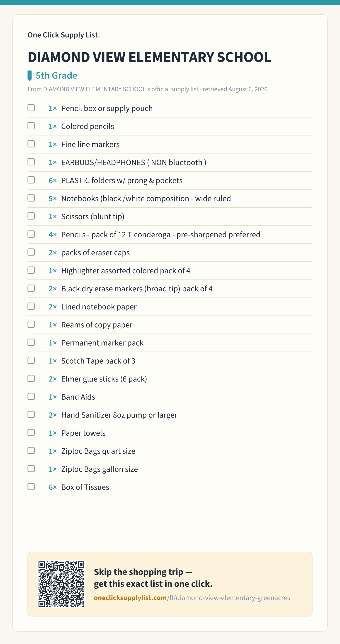Check the Highlighter pack checkbox

31,270
